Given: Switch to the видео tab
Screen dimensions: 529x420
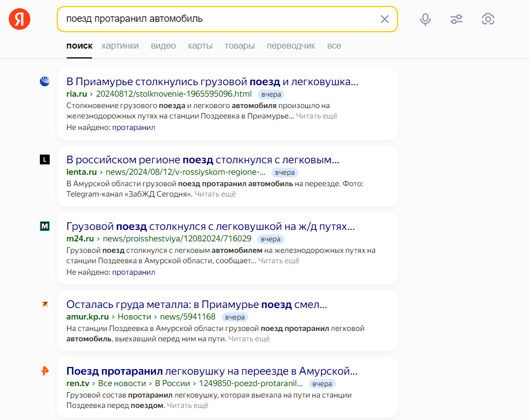Looking at the screenshot, I should coord(163,46).
